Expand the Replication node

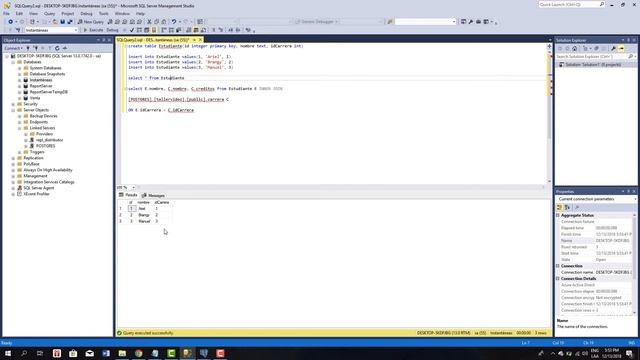pyautogui.click(x=13, y=158)
